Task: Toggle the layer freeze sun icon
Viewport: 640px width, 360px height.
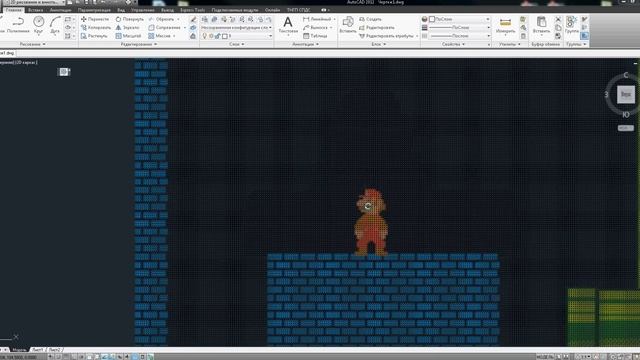Action: click(x=211, y=36)
